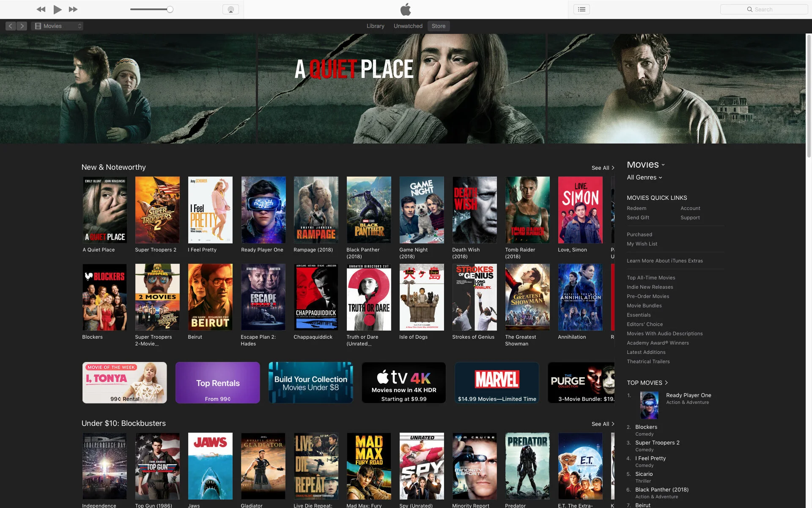Open the Account quick link

click(690, 208)
